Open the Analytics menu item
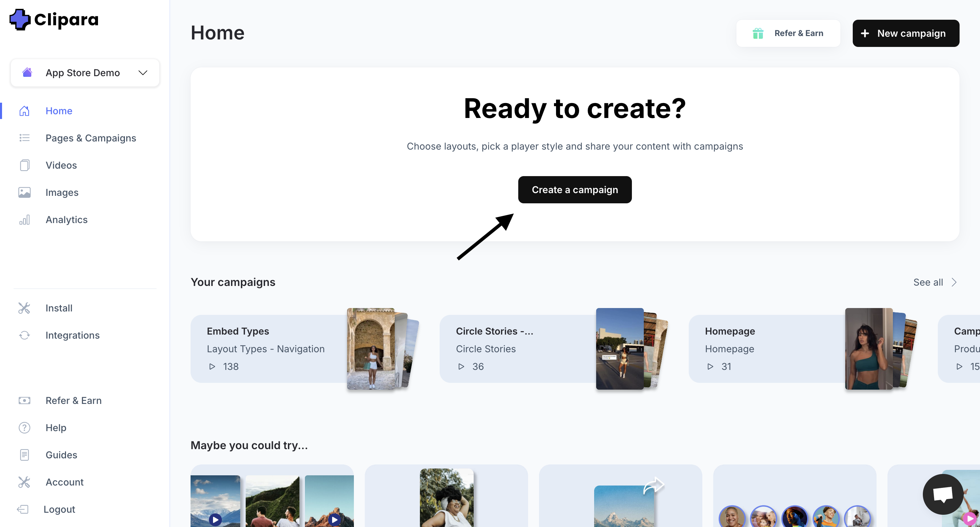This screenshot has height=527, width=980. tap(67, 220)
